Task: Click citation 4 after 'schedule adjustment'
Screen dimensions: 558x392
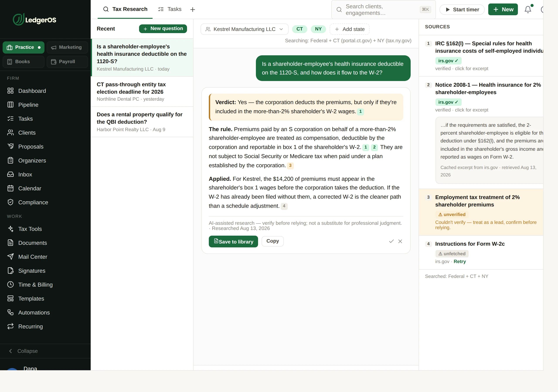Action: coord(284,206)
